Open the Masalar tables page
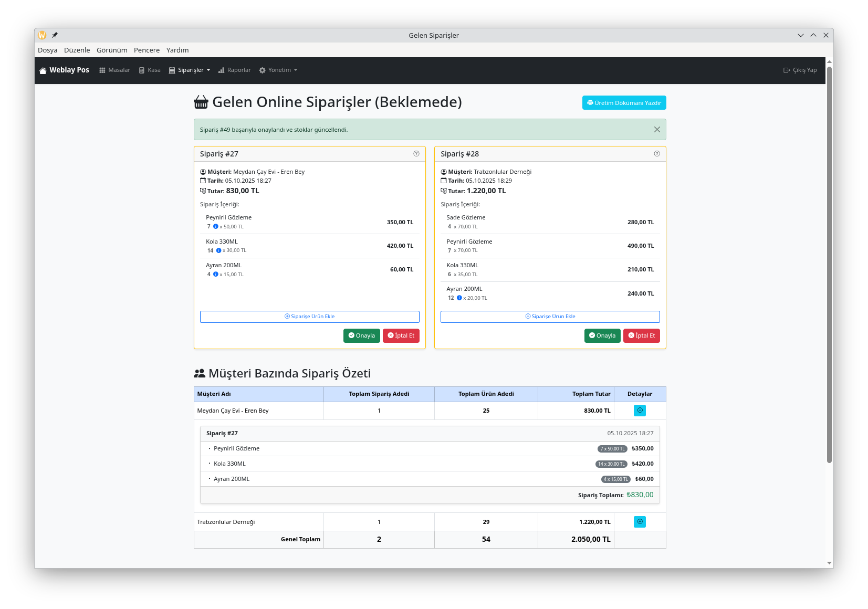 click(x=114, y=70)
